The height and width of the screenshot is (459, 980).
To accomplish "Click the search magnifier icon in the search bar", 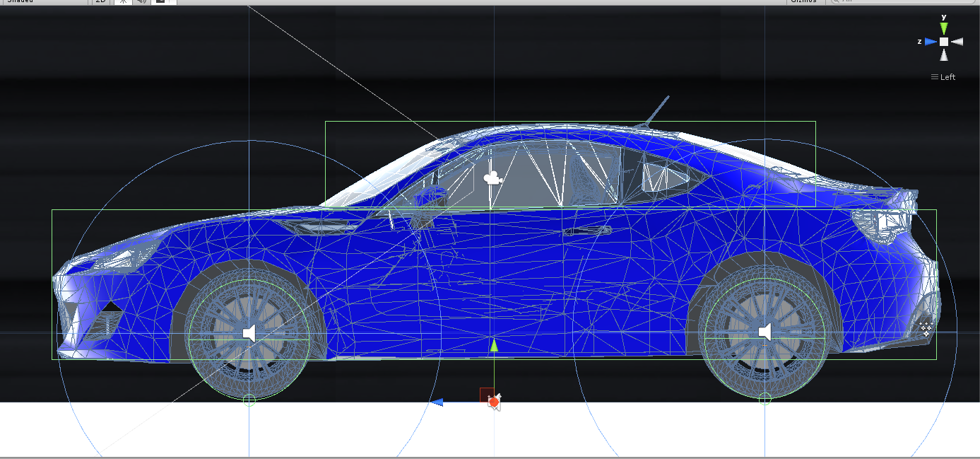I will tap(837, 2).
